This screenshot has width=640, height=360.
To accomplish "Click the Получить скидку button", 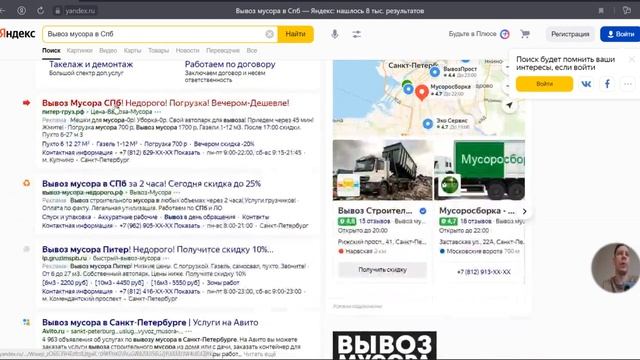I will tap(382, 270).
